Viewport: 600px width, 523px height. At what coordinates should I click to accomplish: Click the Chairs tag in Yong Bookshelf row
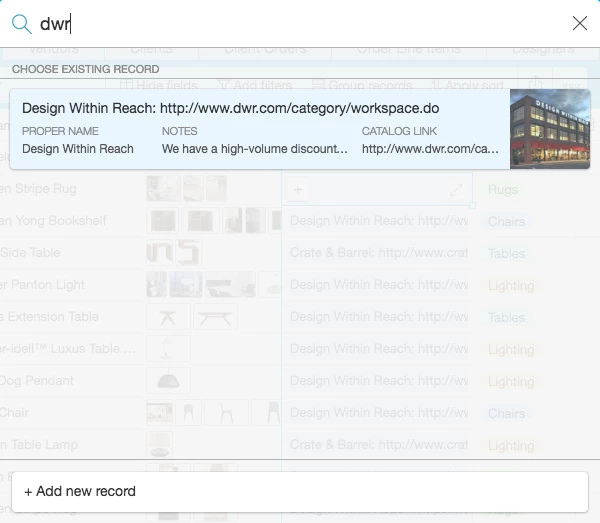coord(507,222)
